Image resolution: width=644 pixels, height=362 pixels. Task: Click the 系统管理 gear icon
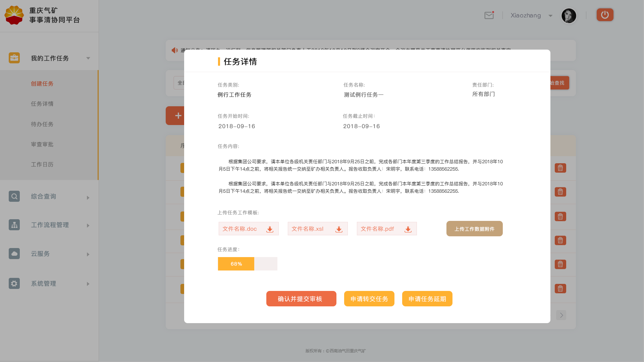click(x=14, y=283)
